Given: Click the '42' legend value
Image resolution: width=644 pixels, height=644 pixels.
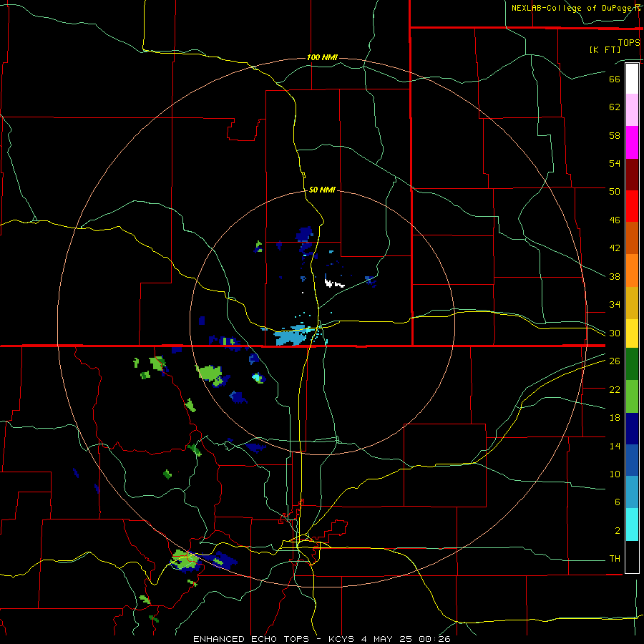Looking at the screenshot, I should click(615, 248).
